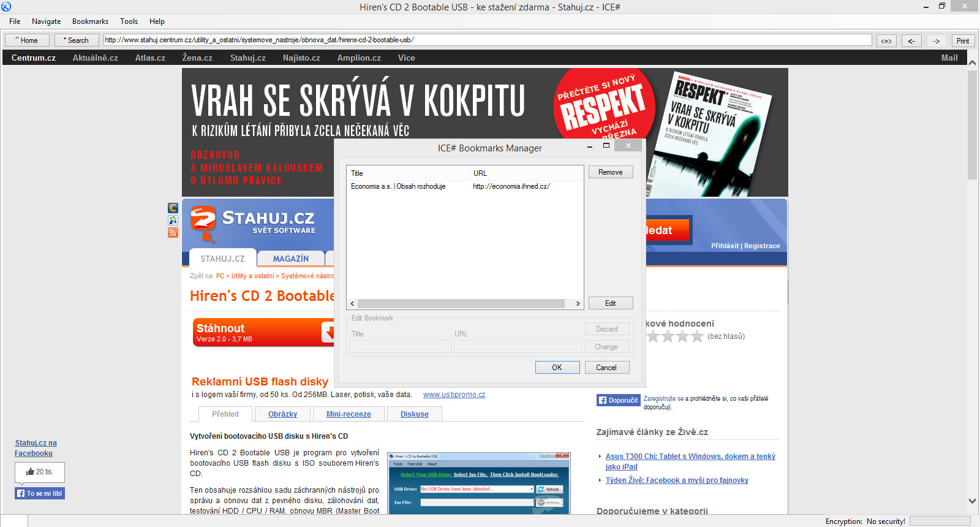This screenshot has width=980, height=527.
Task: Switch to the MAGAZÍN tab
Action: pos(291,259)
